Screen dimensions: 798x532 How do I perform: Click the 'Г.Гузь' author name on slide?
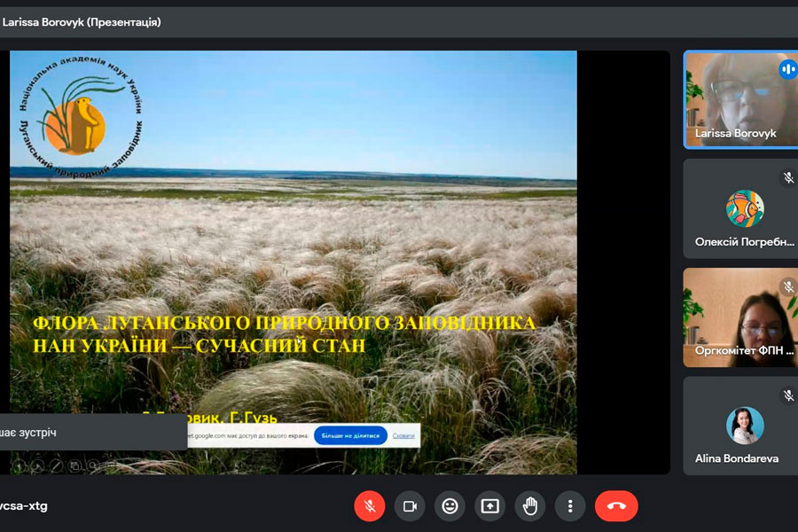pyautogui.click(x=254, y=419)
